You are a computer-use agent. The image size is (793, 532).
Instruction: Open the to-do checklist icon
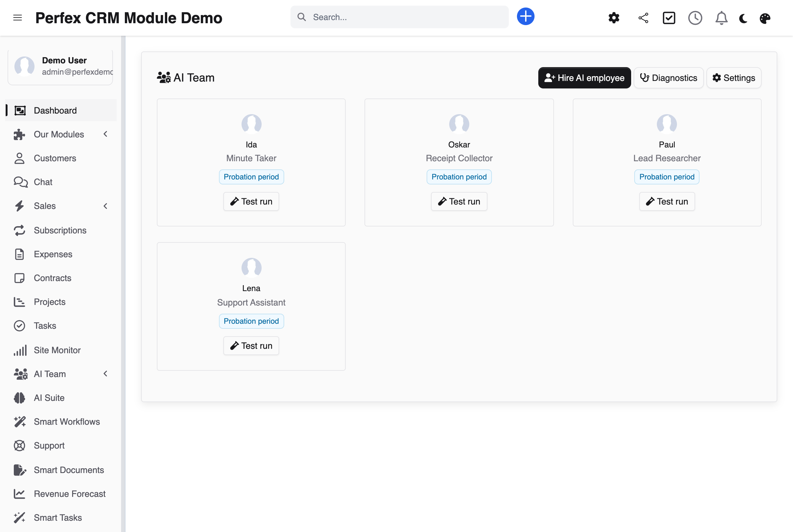coord(669,18)
